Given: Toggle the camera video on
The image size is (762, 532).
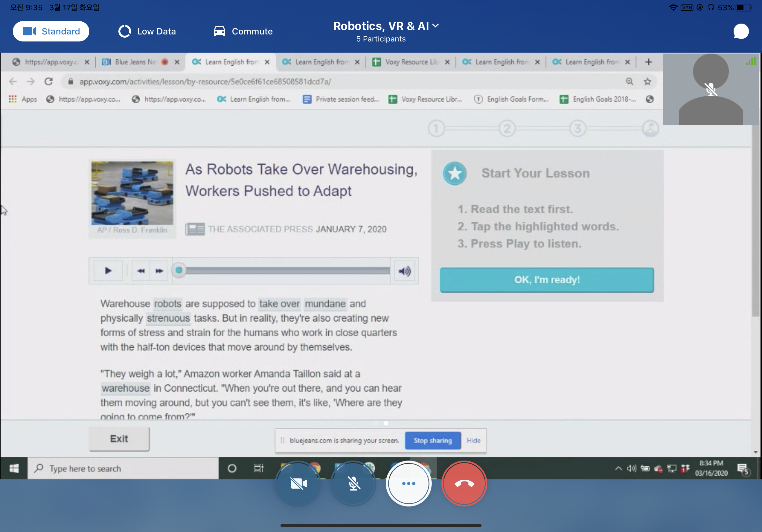Looking at the screenshot, I should pyautogui.click(x=298, y=483).
